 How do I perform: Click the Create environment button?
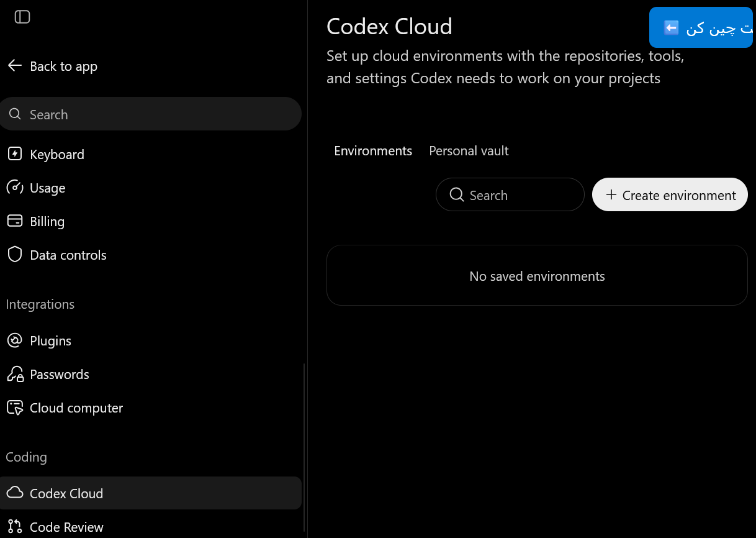tap(670, 195)
